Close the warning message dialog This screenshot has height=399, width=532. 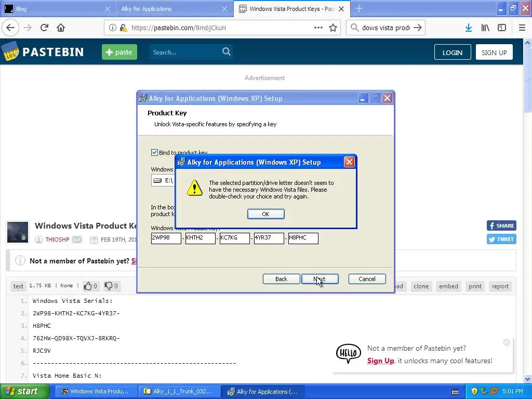[x=349, y=162]
